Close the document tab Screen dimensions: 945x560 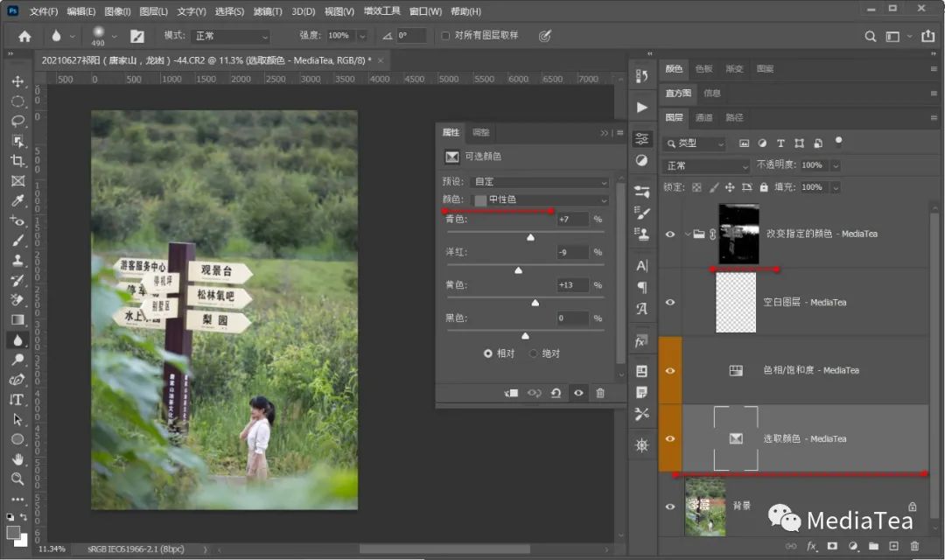381,60
